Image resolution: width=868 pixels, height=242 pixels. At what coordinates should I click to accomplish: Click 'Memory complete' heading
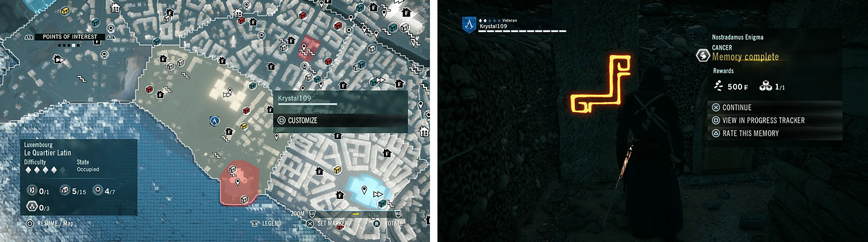click(746, 57)
